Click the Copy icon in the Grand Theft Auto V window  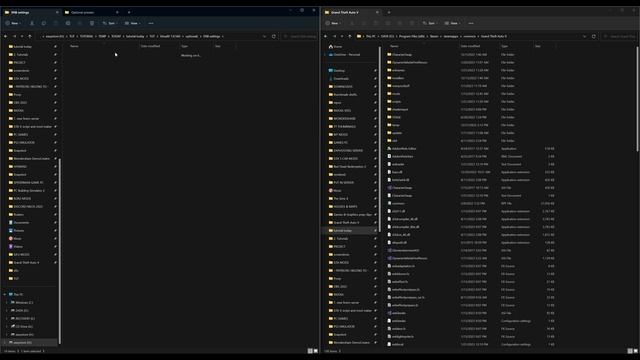pos(364,23)
